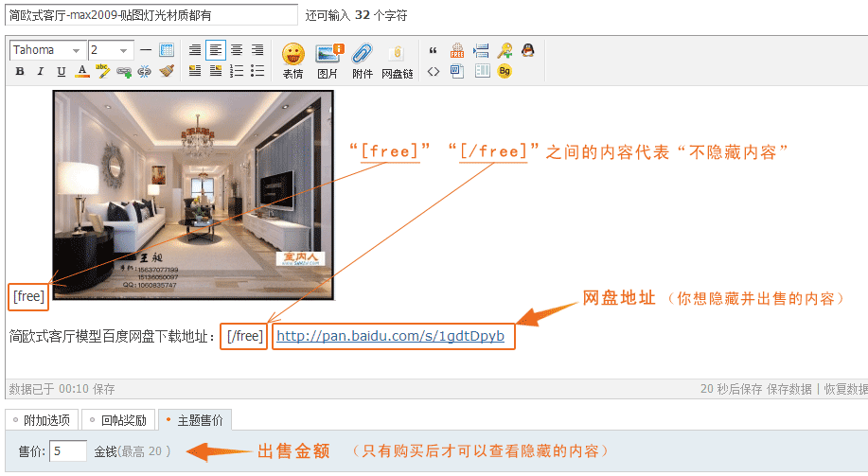Image resolution: width=868 pixels, height=476 pixels.
Task: Insert a quote block
Action: pyautogui.click(x=433, y=51)
